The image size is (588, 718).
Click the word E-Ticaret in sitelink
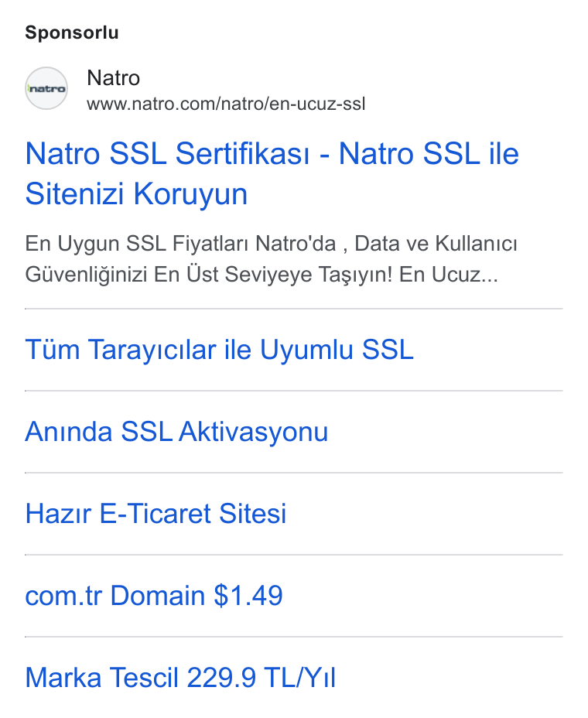coord(155,513)
